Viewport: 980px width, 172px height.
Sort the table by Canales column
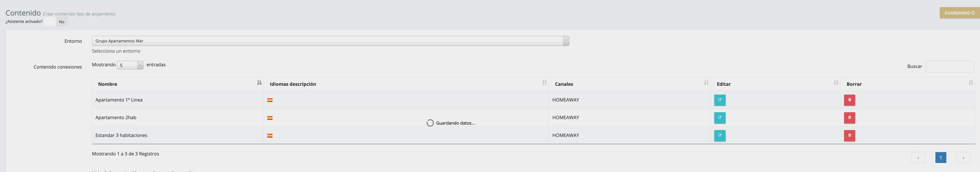click(629, 84)
